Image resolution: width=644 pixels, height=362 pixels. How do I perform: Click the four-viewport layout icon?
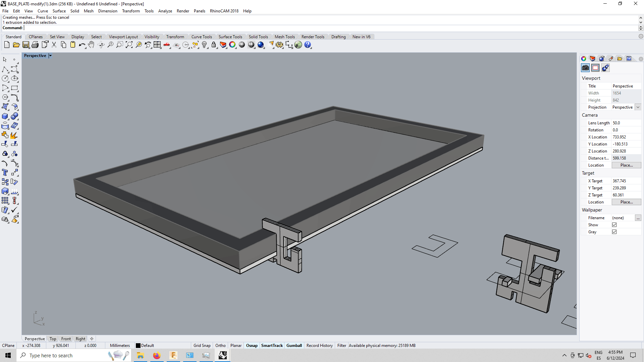point(157,45)
